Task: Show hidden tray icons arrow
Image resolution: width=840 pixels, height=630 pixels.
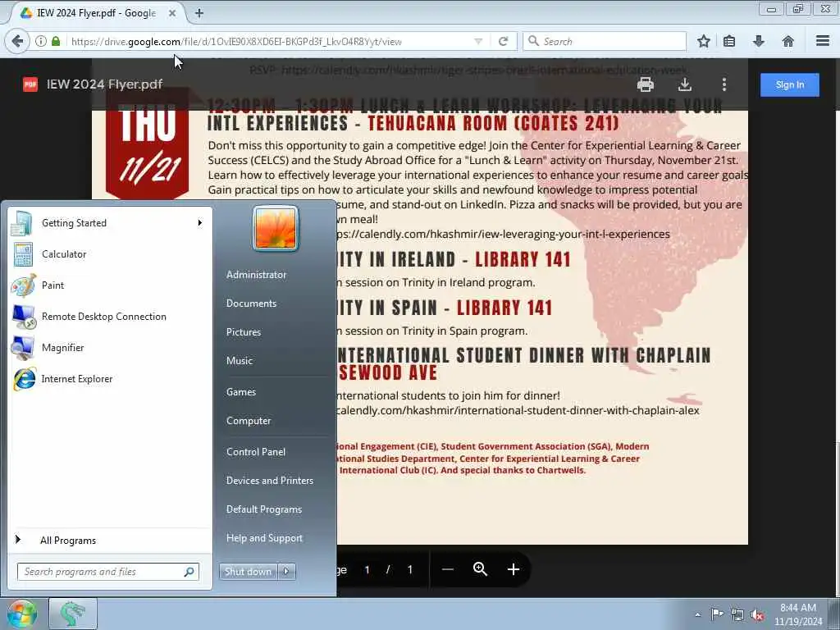Action: tap(697, 615)
